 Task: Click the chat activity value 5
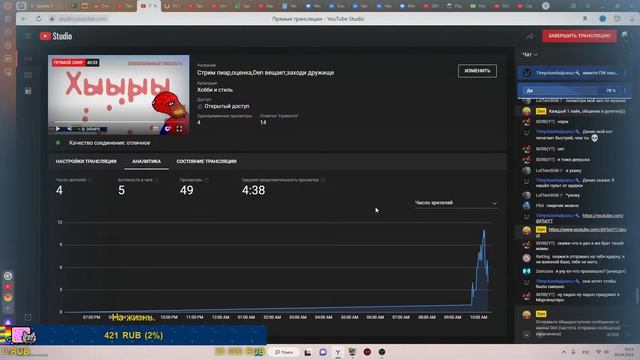point(122,190)
